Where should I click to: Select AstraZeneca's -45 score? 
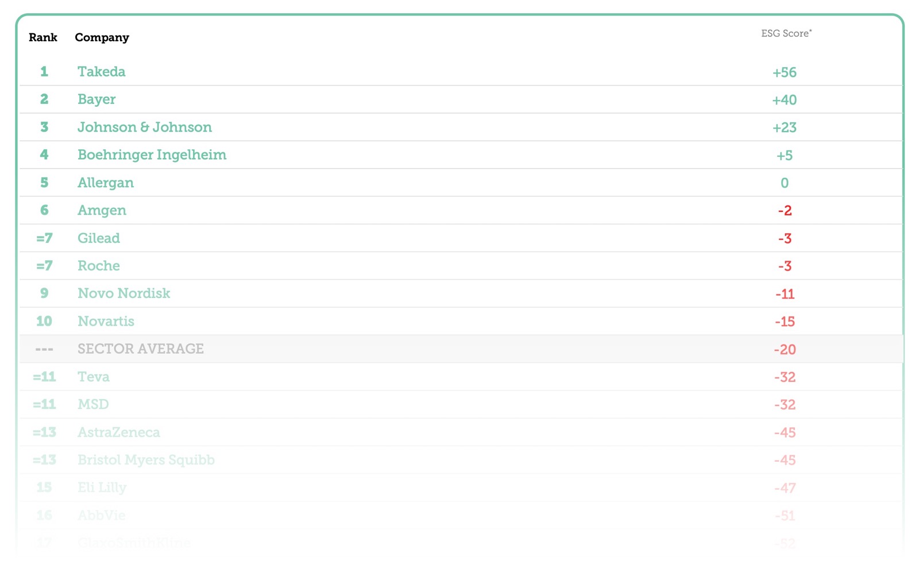click(x=785, y=432)
